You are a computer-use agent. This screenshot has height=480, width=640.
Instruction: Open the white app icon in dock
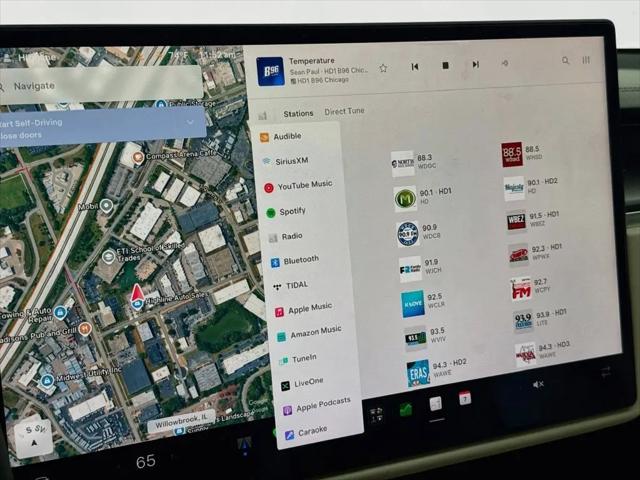(436, 404)
